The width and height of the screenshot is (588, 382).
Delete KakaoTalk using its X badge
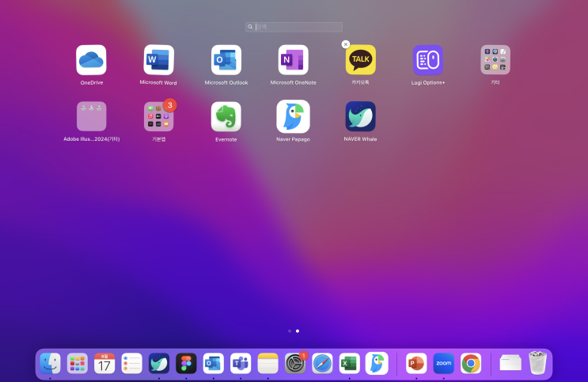point(346,44)
